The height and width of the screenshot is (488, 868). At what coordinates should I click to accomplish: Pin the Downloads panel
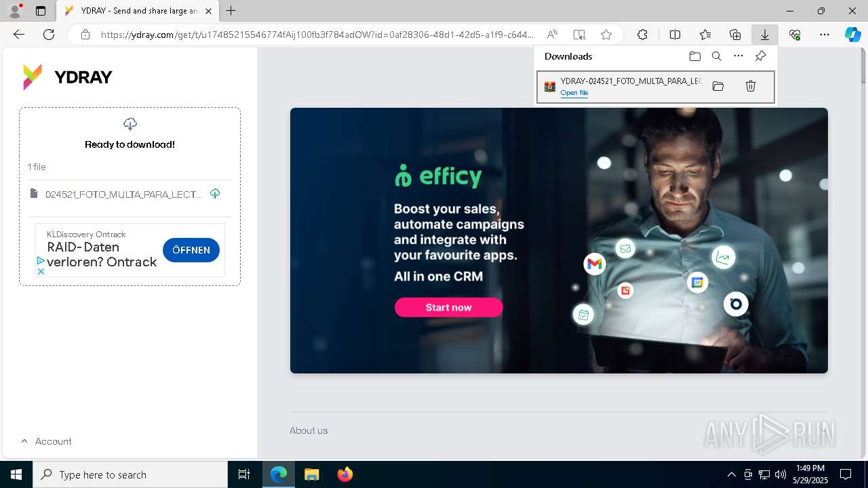coord(760,56)
